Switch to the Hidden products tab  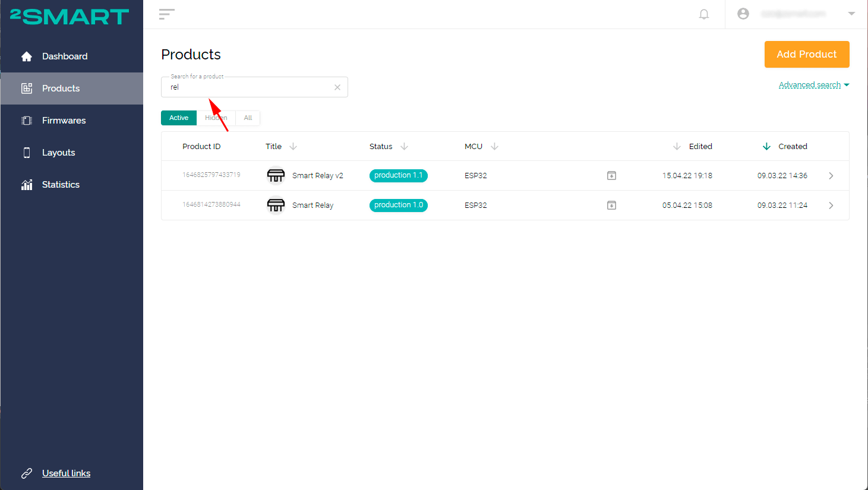tap(216, 118)
